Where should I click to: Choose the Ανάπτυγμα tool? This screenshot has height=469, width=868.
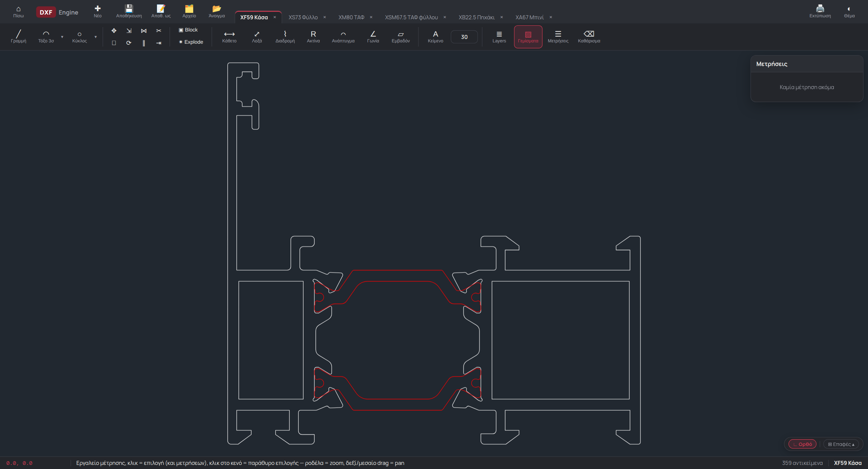point(343,37)
